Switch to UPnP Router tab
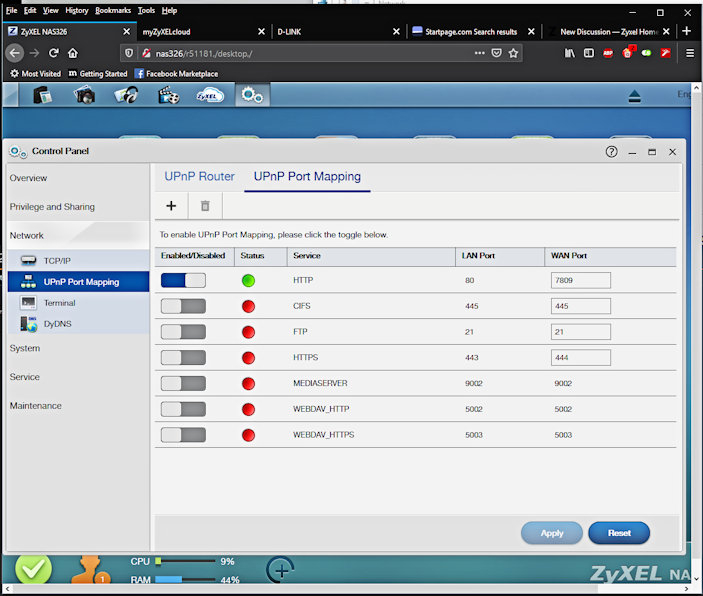 (200, 177)
